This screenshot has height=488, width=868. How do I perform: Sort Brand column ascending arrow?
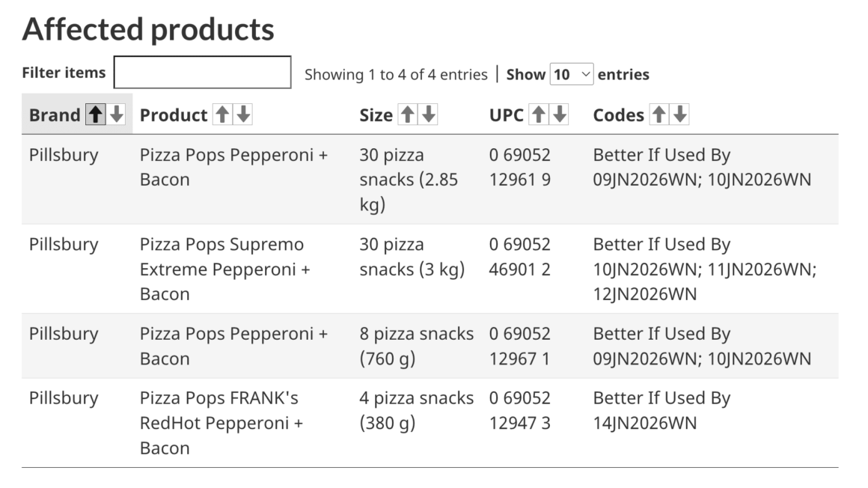95,115
